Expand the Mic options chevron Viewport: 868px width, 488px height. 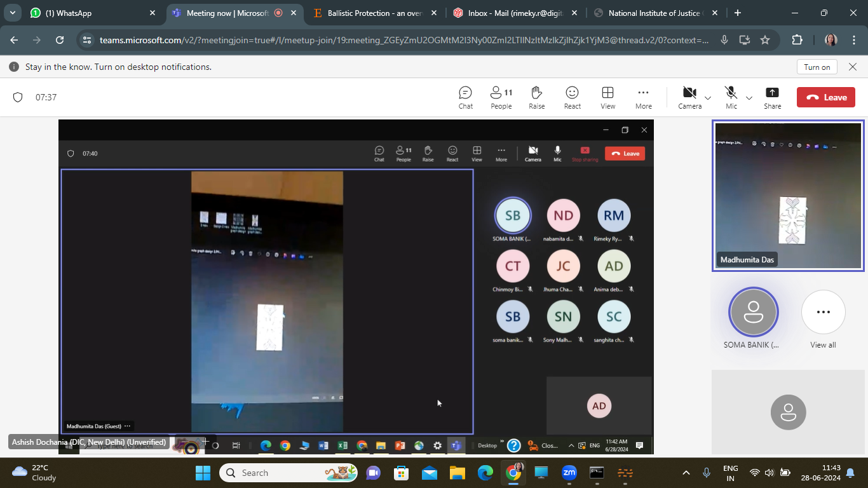coord(749,98)
